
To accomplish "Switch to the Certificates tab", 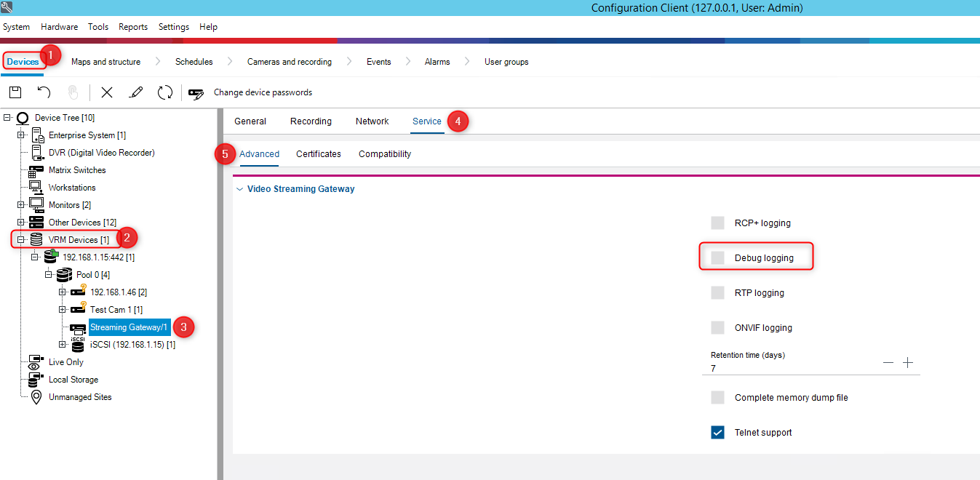I will pos(319,154).
